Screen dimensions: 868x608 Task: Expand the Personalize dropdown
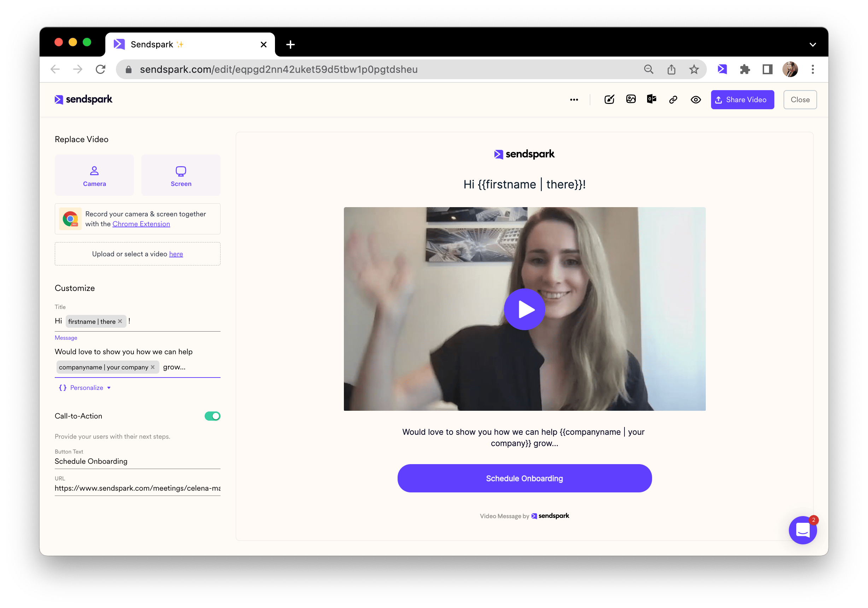tap(85, 387)
